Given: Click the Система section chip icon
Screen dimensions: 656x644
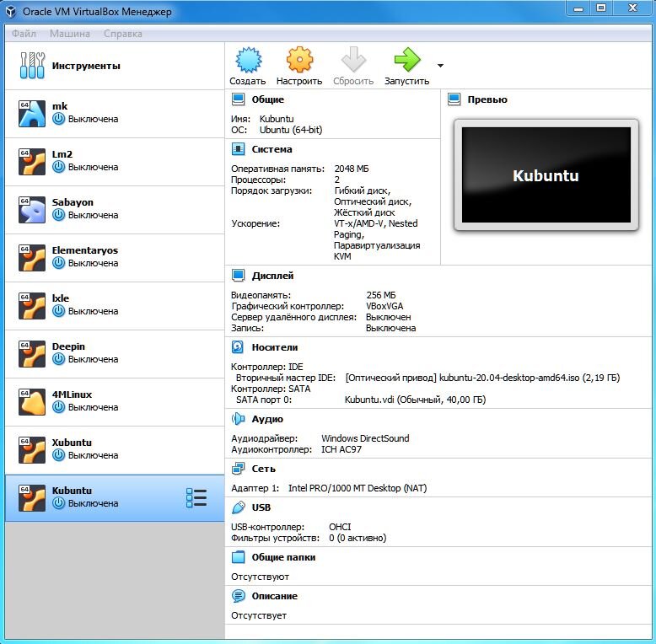Looking at the screenshot, I should coord(239,149).
